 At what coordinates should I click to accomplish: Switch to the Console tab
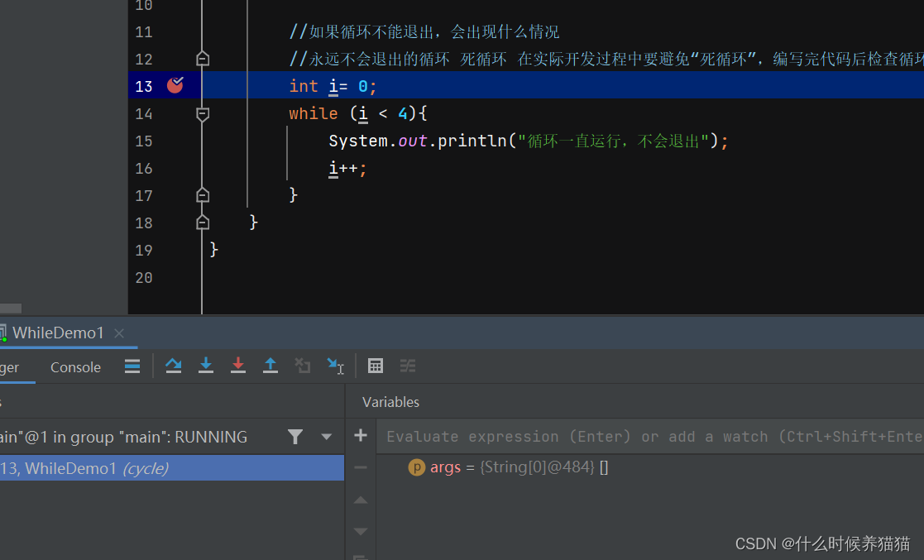[75, 366]
